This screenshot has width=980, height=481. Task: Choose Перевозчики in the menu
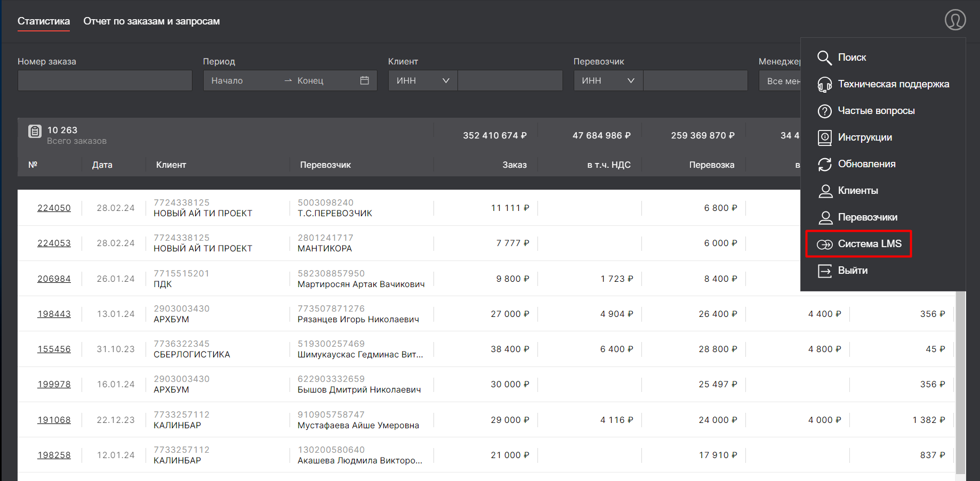867,217
